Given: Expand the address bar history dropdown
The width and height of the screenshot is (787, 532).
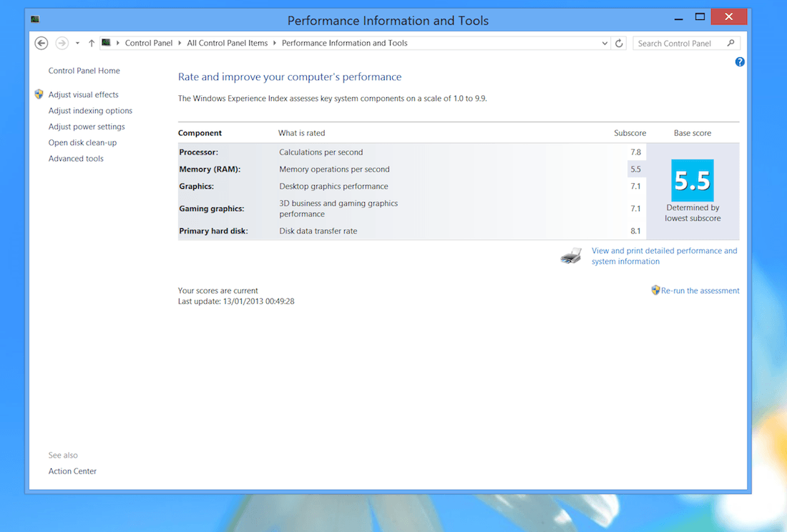Looking at the screenshot, I should [605, 43].
